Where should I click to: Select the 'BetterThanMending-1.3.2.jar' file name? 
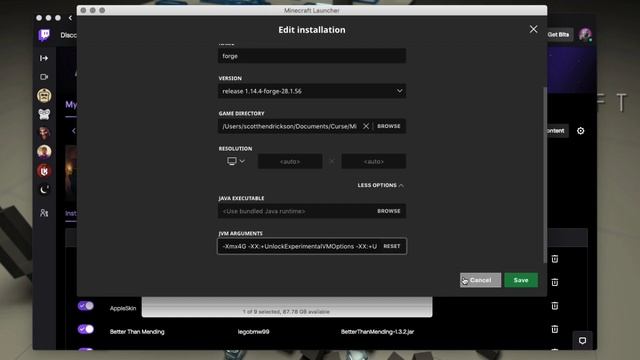coord(377,331)
